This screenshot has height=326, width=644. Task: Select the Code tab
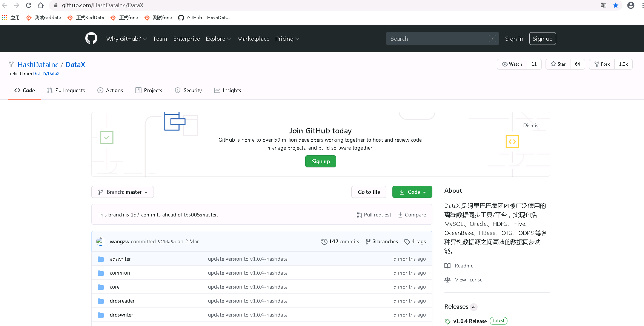[x=25, y=91]
